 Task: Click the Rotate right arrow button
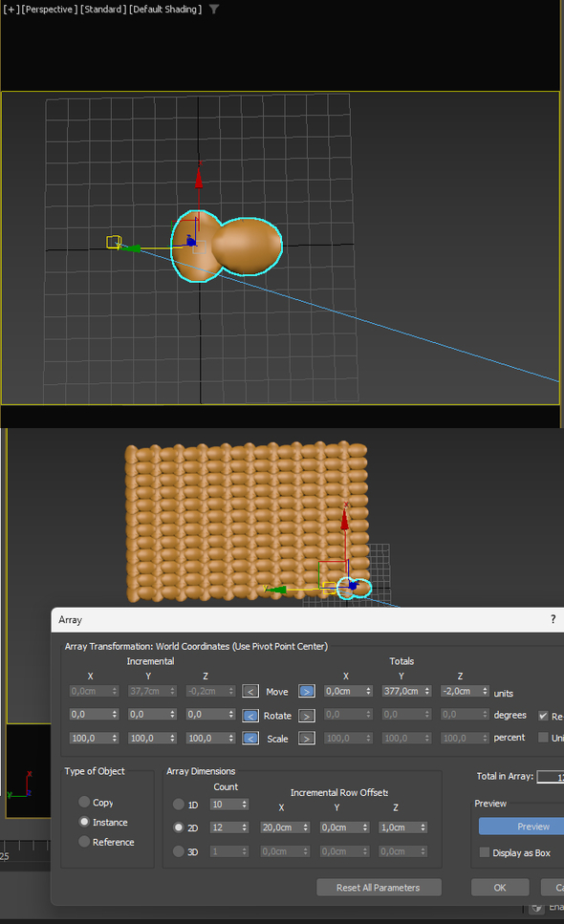[307, 716]
